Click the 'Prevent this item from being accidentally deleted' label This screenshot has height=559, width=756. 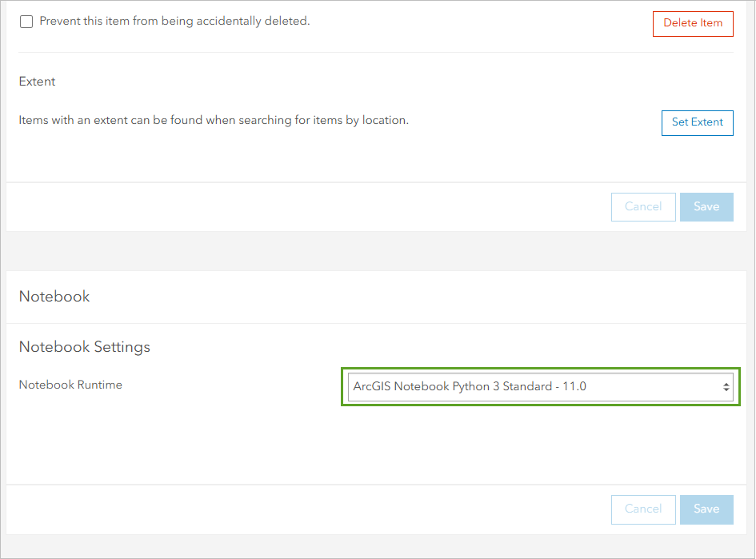pyautogui.click(x=174, y=22)
